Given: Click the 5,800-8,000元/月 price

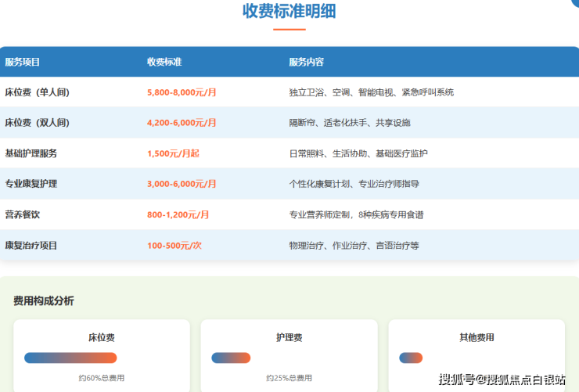Looking at the screenshot, I should coord(182,92).
